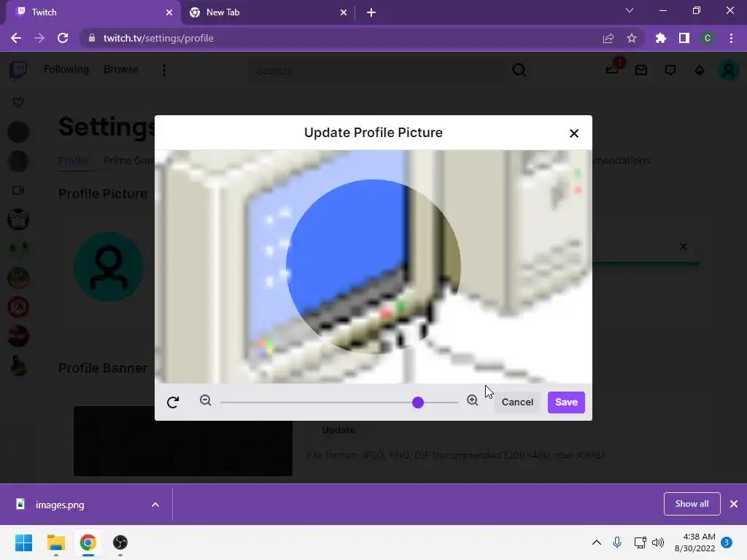Open the downloaded images.png file

pos(60,505)
